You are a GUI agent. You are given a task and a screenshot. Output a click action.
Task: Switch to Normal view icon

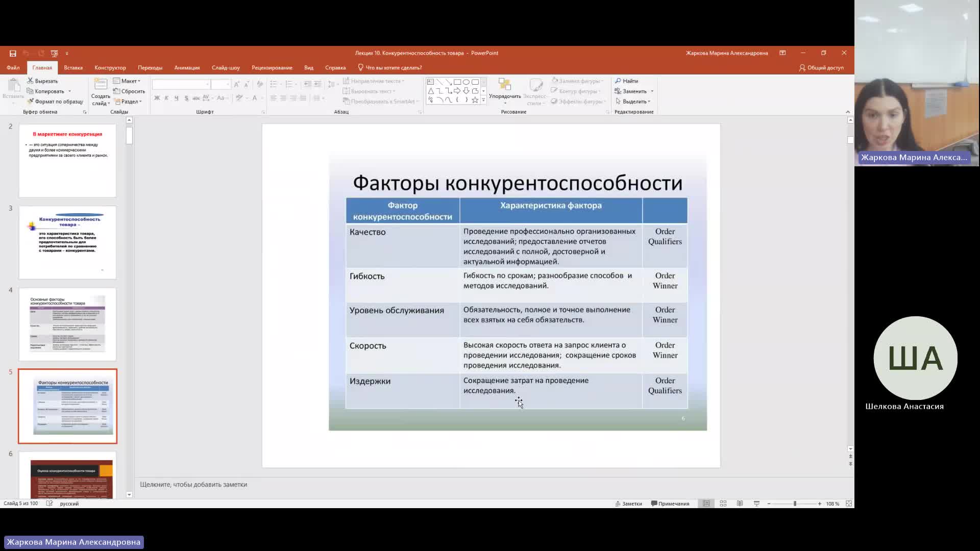706,504
